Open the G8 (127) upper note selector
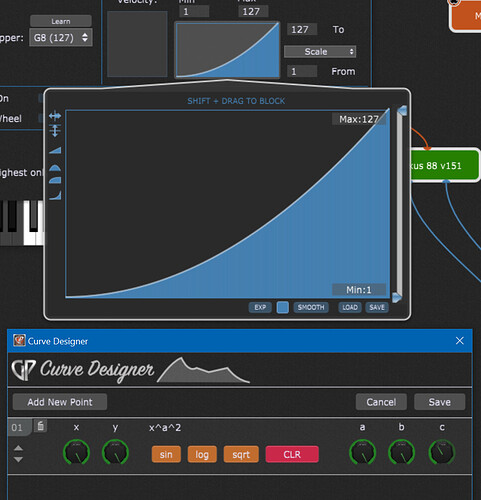 (61, 37)
